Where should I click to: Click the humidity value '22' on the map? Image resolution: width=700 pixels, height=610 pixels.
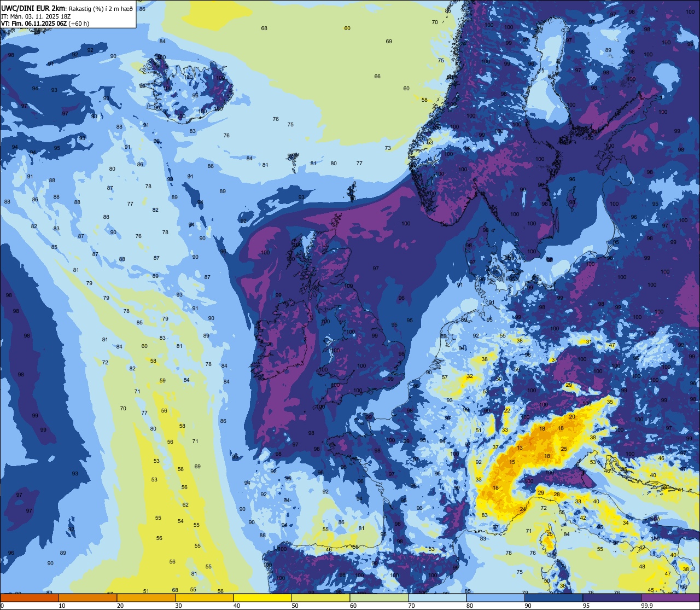507,410
